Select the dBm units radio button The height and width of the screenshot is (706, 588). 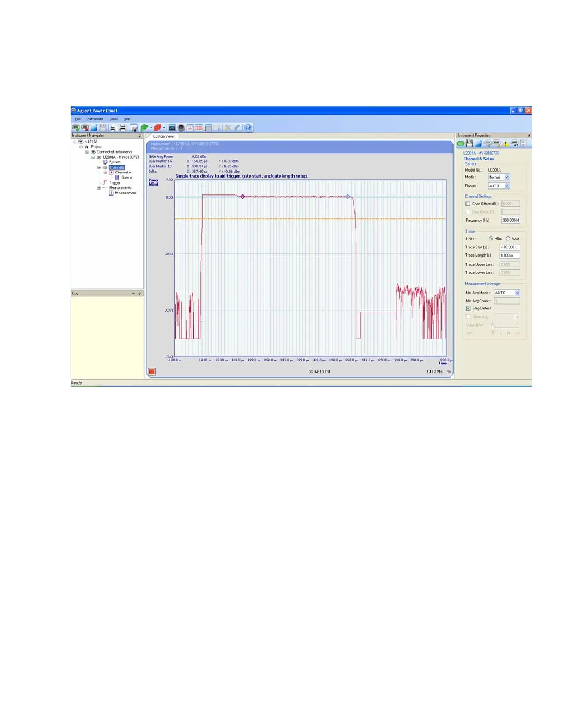[x=491, y=239]
